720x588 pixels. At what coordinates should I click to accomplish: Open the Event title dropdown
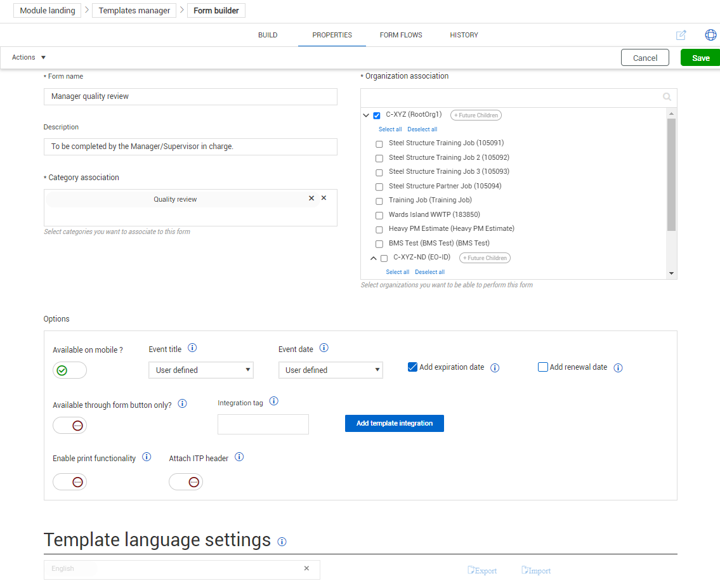pos(200,370)
